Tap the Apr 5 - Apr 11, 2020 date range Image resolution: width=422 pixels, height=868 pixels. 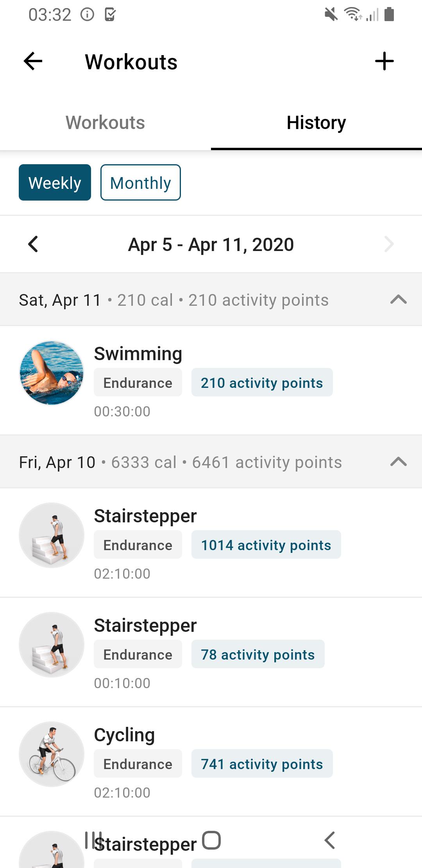(211, 245)
